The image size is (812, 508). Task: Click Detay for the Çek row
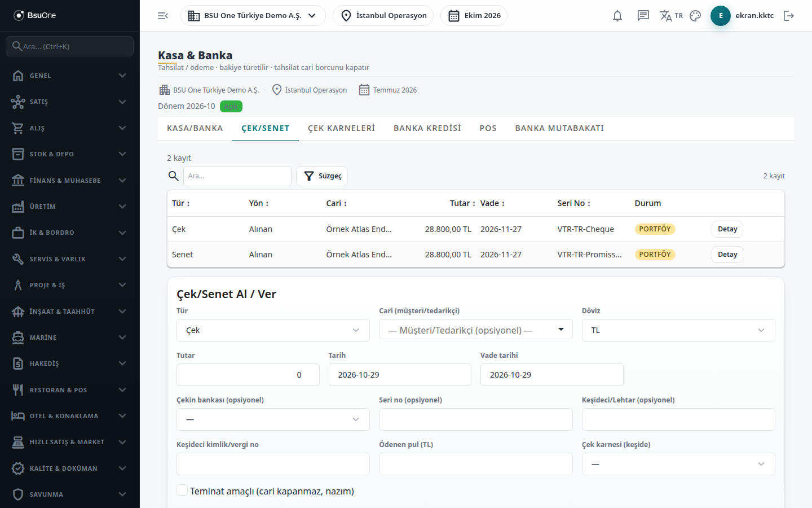point(727,229)
